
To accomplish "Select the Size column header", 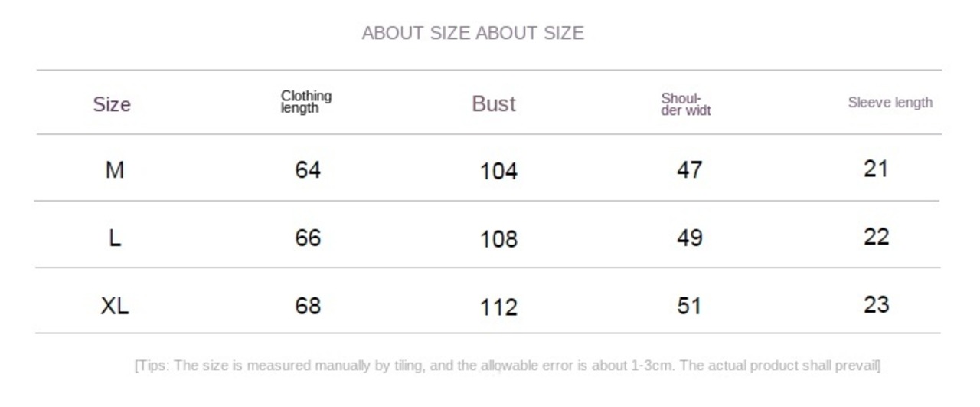I will click(112, 104).
